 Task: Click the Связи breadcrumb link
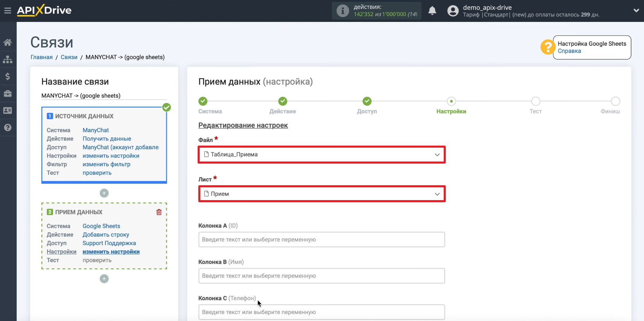pos(69,57)
